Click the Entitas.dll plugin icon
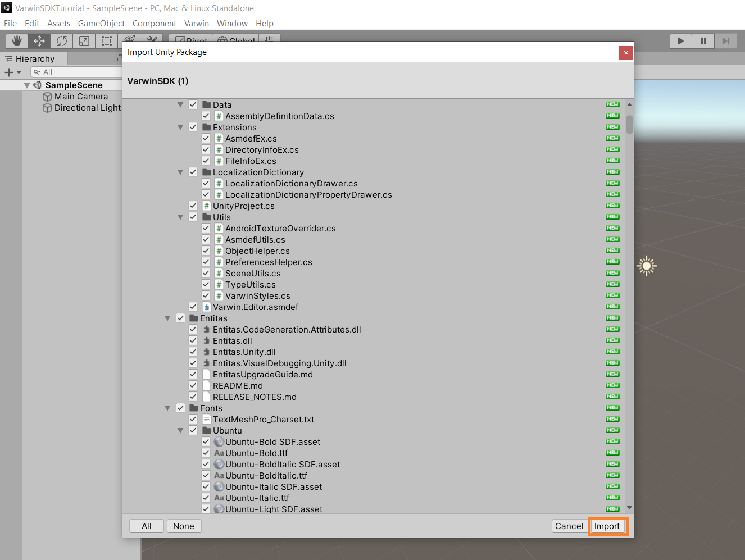The height and width of the screenshot is (560, 745). click(x=207, y=340)
